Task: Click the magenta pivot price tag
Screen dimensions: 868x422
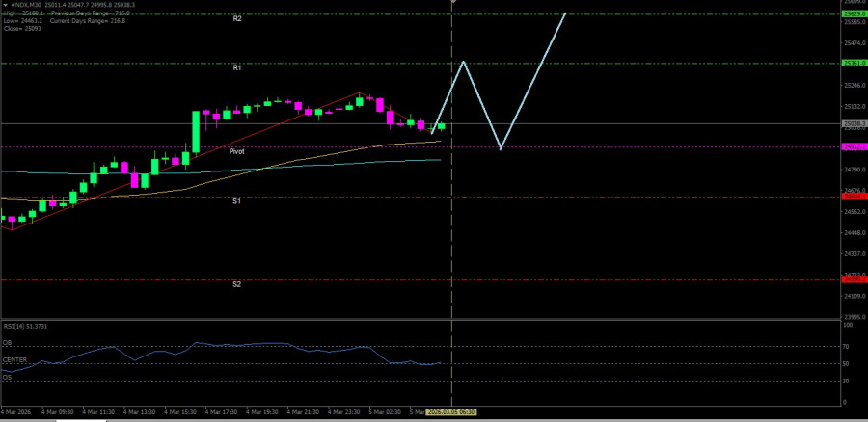Action: click(854, 146)
